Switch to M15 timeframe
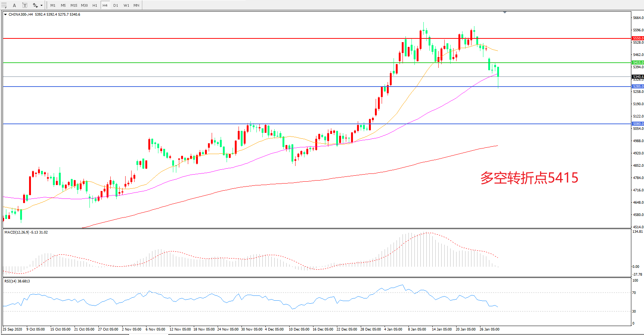The image size is (644, 335). coord(74,5)
